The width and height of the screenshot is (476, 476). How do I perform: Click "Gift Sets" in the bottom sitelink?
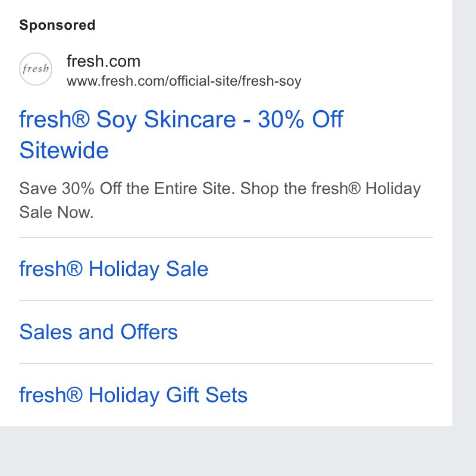(x=206, y=395)
